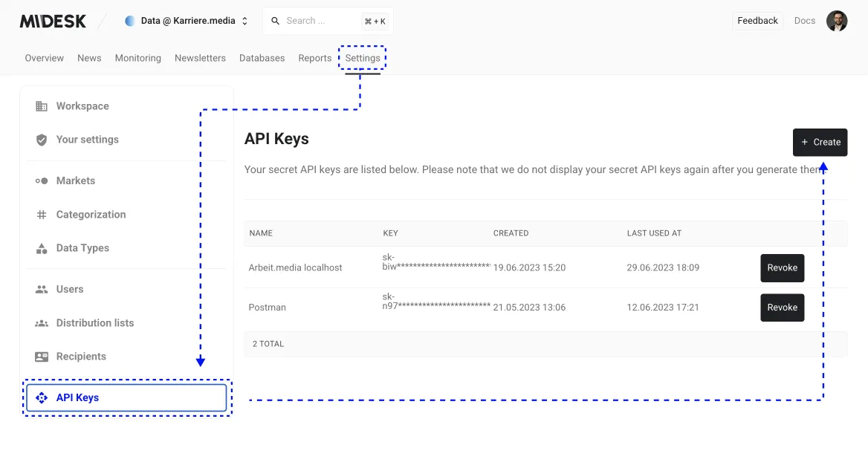This screenshot has width=868, height=468.
Task: Click the MIDESK logo
Action: [53, 21]
